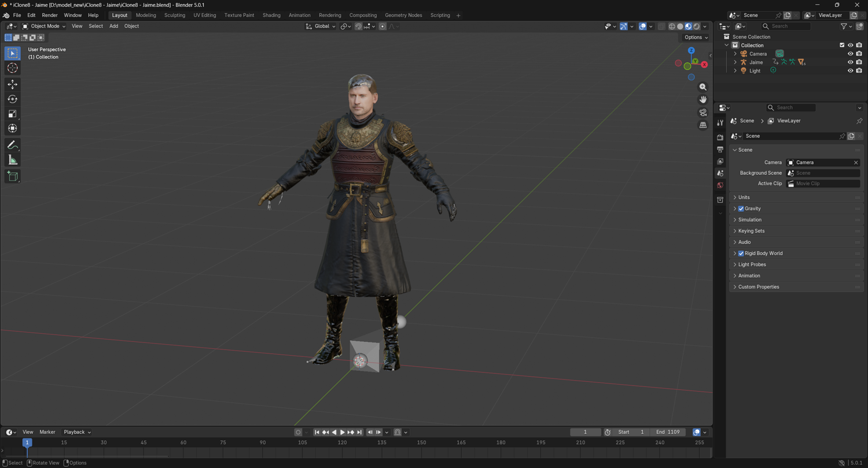The image size is (868, 468).
Task: Open the viewport Add menu
Action: click(113, 26)
